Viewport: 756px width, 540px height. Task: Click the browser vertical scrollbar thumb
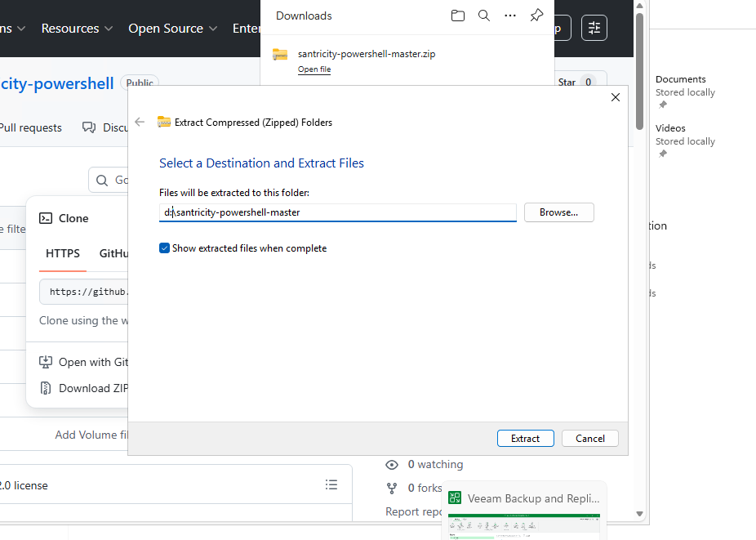tap(639, 71)
